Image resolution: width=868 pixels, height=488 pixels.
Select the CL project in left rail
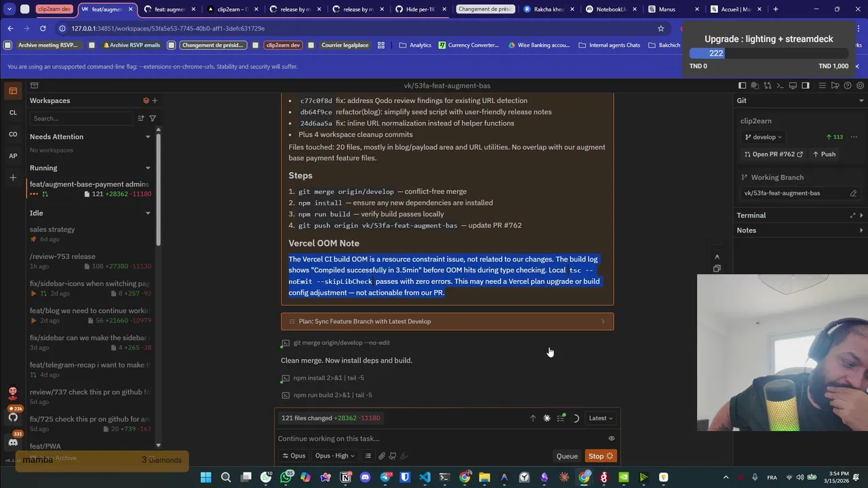click(13, 113)
